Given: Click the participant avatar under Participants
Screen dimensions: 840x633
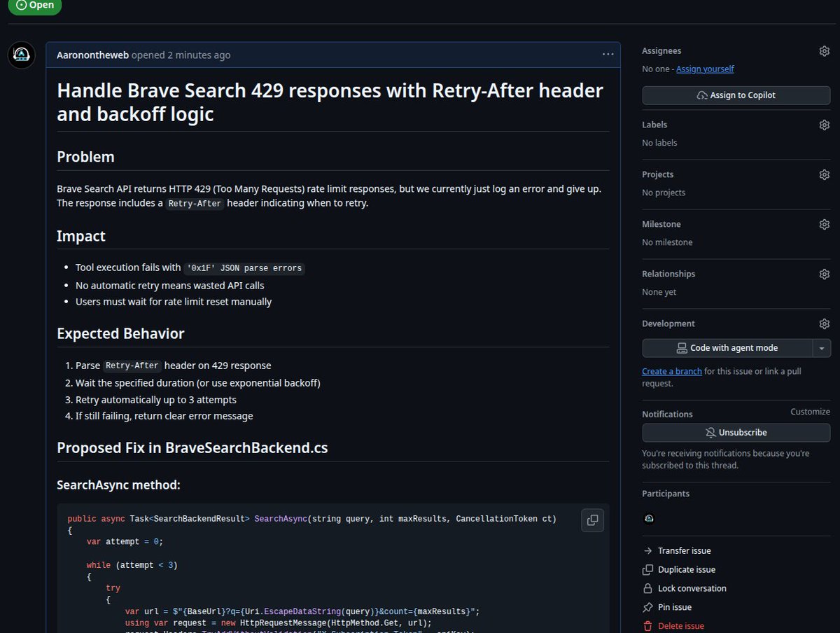Looking at the screenshot, I should [x=649, y=518].
